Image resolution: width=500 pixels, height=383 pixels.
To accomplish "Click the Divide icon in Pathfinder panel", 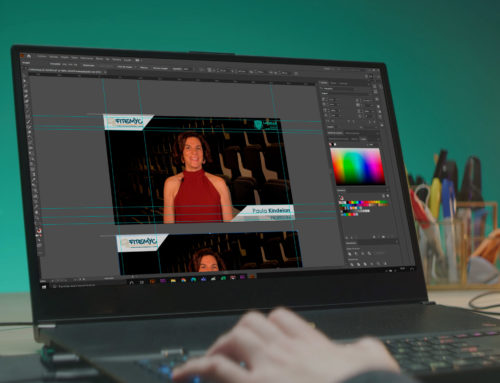I will click(352, 264).
